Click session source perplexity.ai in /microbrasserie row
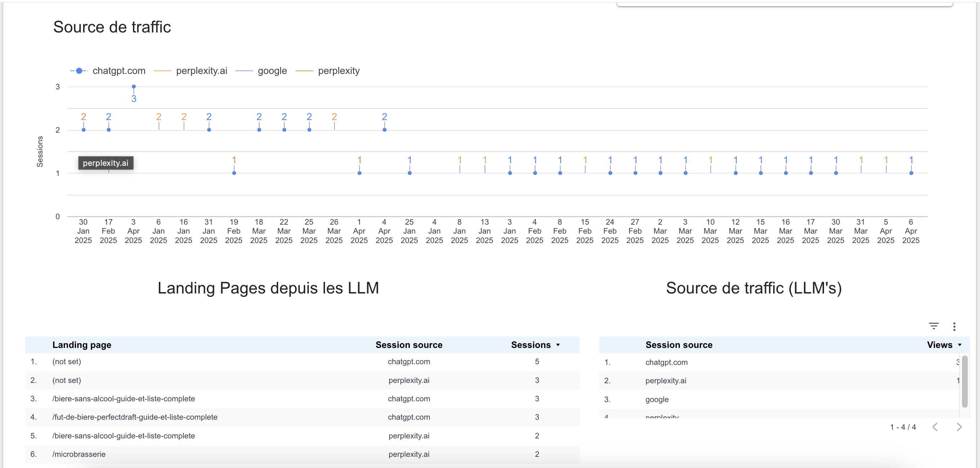This screenshot has height=468, width=980. pos(409,454)
